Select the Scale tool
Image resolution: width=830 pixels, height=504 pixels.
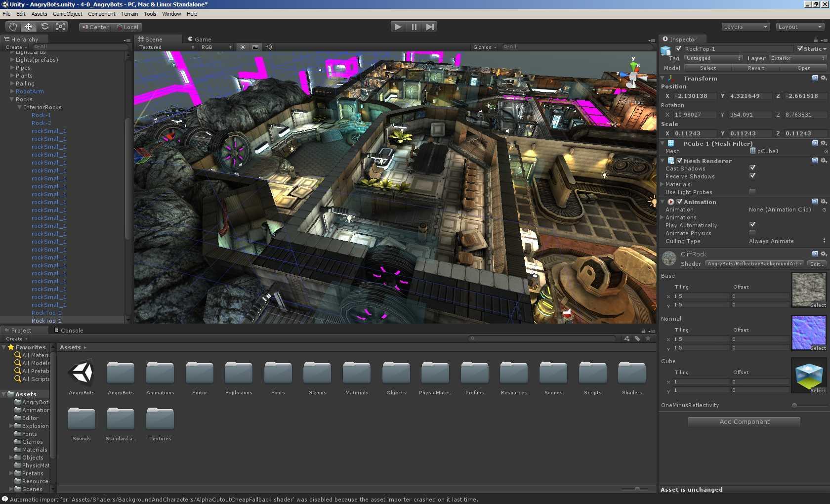(61, 27)
